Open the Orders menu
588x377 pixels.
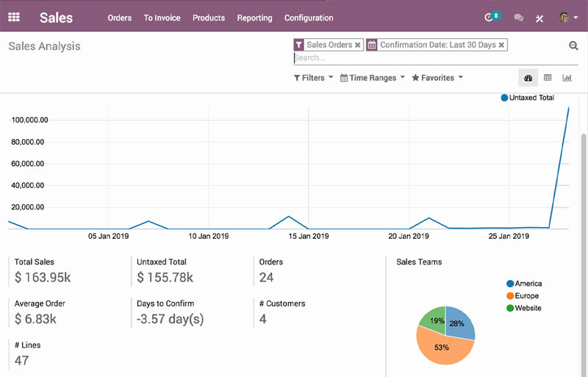pyautogui.click(x=119, y=18)
